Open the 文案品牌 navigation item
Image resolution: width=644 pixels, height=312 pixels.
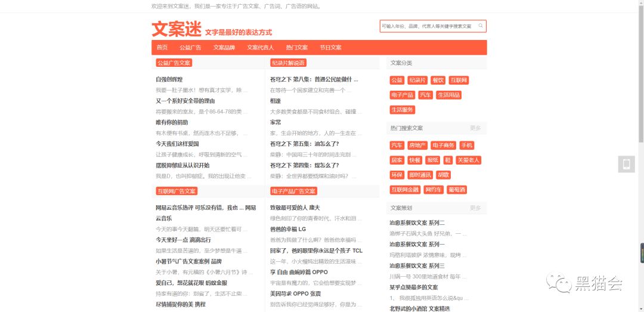pos(224,47)
